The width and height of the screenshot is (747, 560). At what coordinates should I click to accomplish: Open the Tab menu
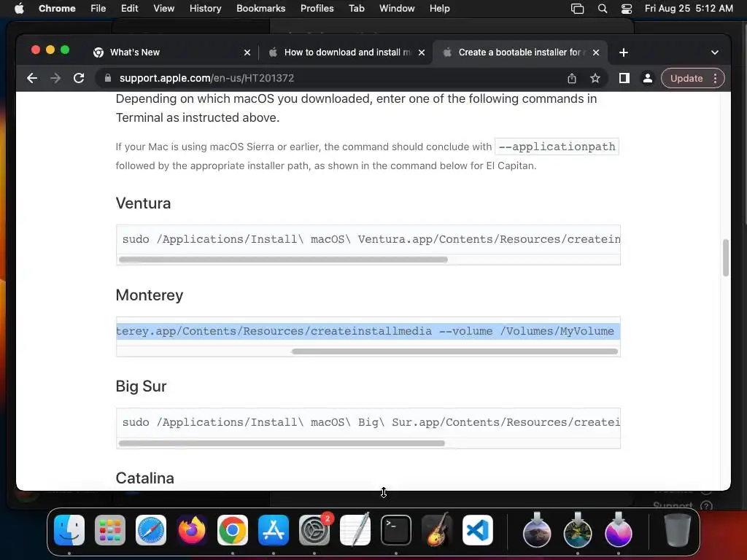356,8
